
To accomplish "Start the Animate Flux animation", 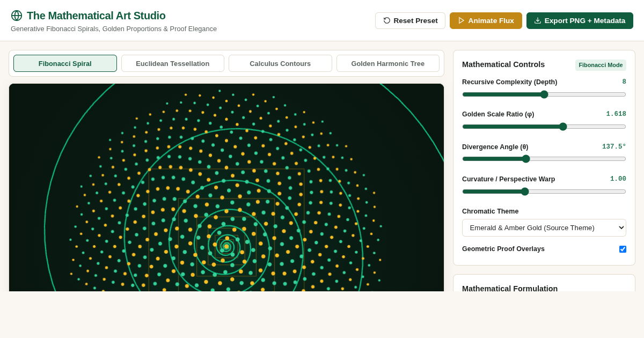I will 486,20.
